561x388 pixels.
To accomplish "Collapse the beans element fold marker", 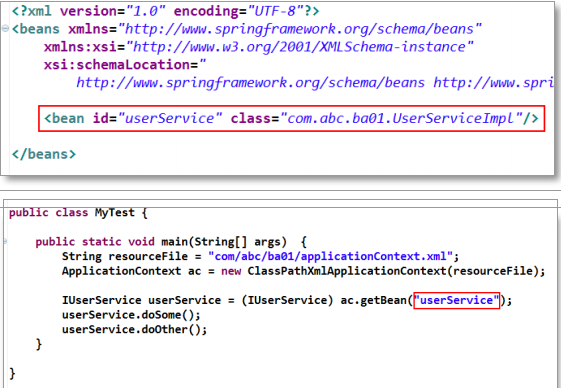I will [x=5, y=28].
